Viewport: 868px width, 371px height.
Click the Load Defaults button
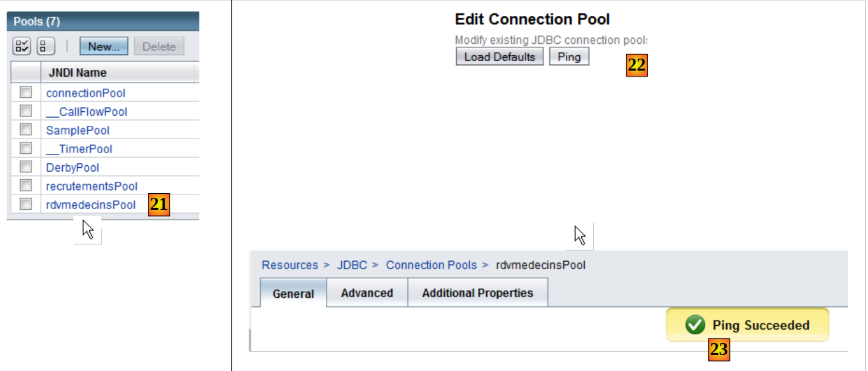(499, 57)
